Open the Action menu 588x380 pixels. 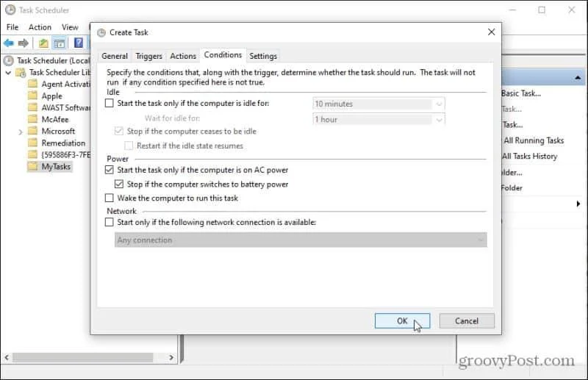[40, 27]
